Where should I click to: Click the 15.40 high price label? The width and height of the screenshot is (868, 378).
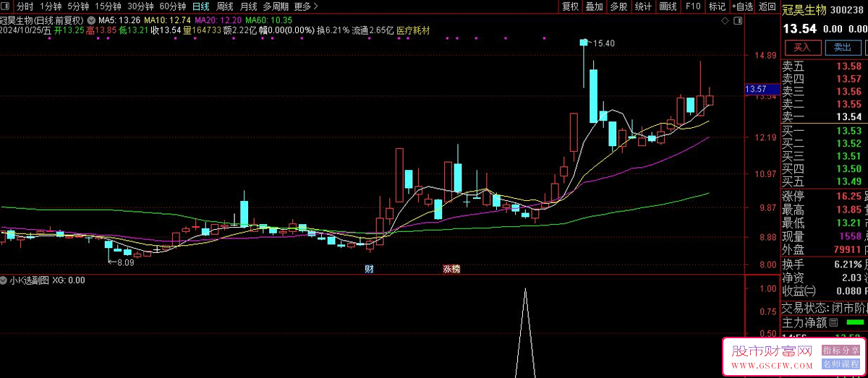603,44
